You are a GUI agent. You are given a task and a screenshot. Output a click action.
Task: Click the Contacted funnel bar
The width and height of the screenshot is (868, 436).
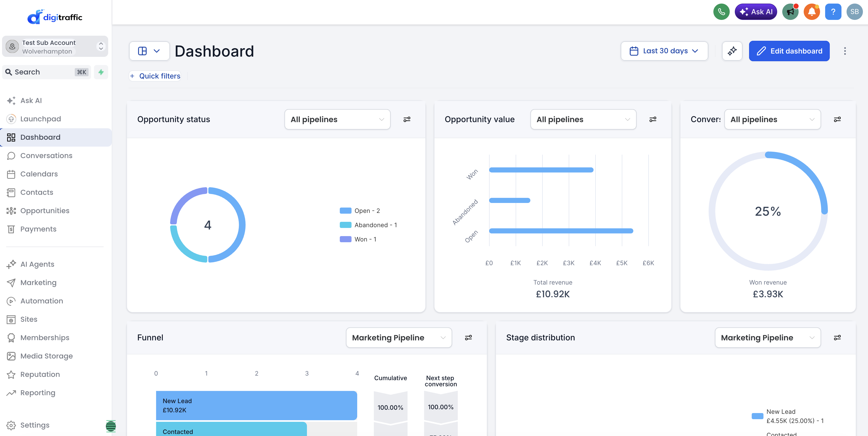tap(231, 429)
